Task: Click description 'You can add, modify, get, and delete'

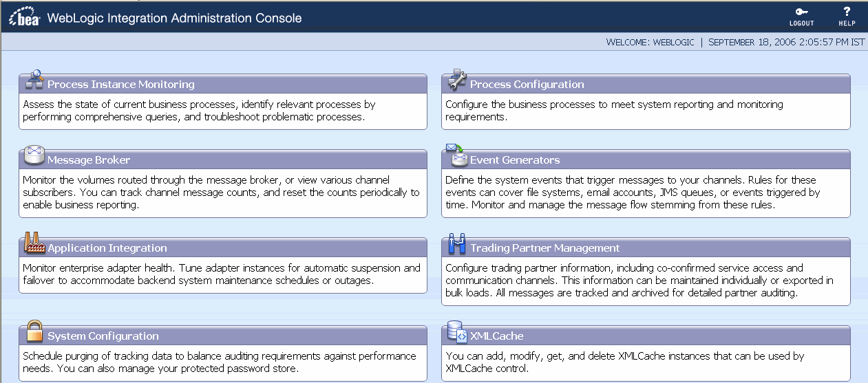Action: [x=625, y=362]
